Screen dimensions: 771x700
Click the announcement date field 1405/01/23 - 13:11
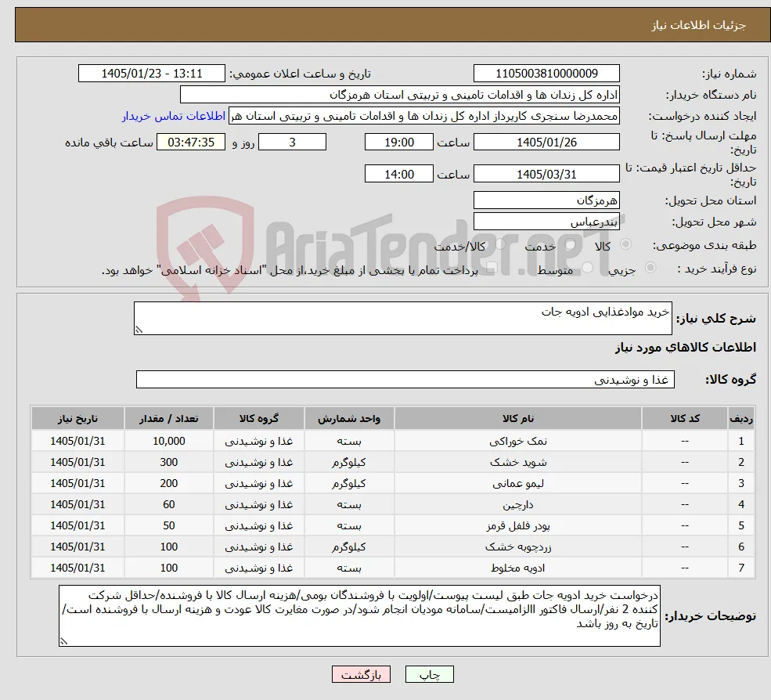151,74
